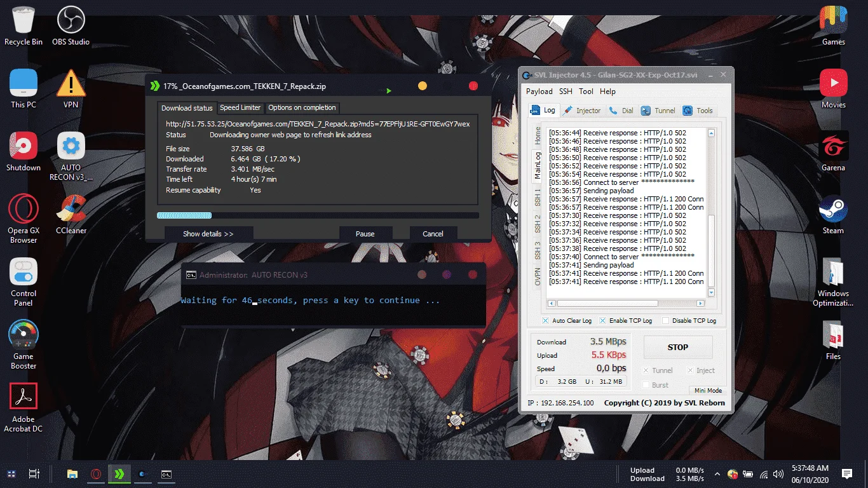The image size is (868, 488).
Task: Switch to Command Prompt on the taskbar
Action: pos(166,474)
